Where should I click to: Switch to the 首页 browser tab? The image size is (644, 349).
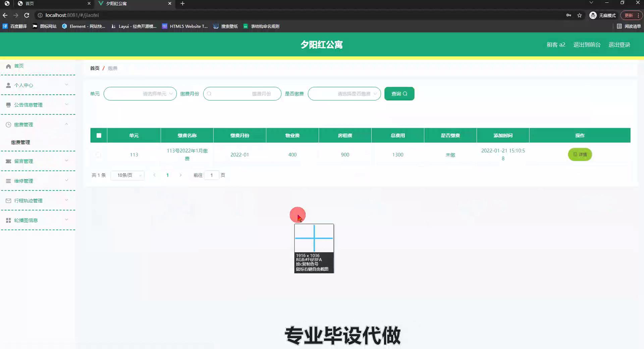54,3
